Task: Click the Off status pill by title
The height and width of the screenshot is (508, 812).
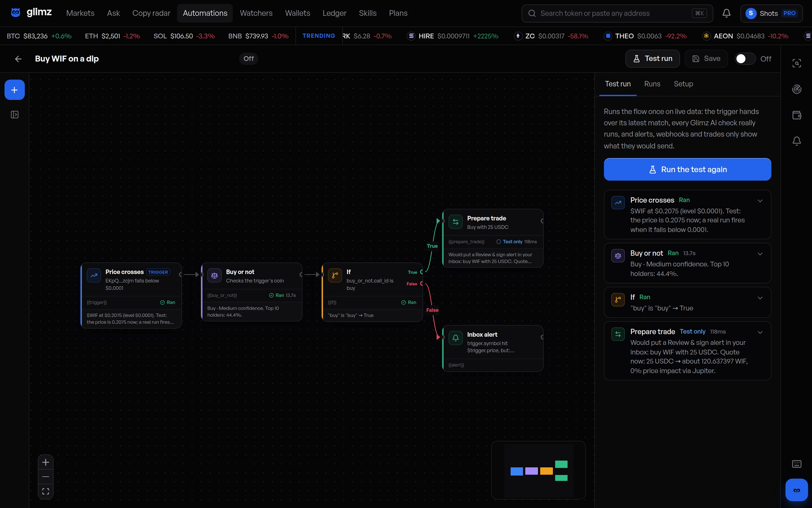Action: pyautogui.click(x=249, y=59)
